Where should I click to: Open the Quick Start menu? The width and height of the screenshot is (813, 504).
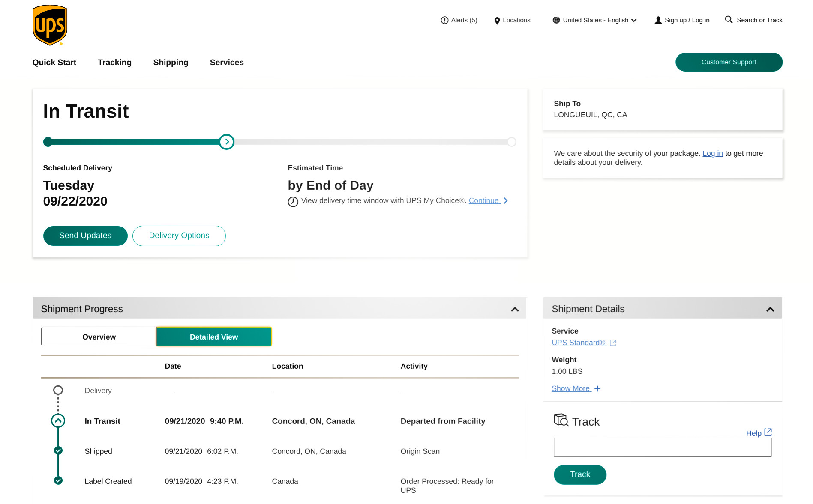pos(54,63)
